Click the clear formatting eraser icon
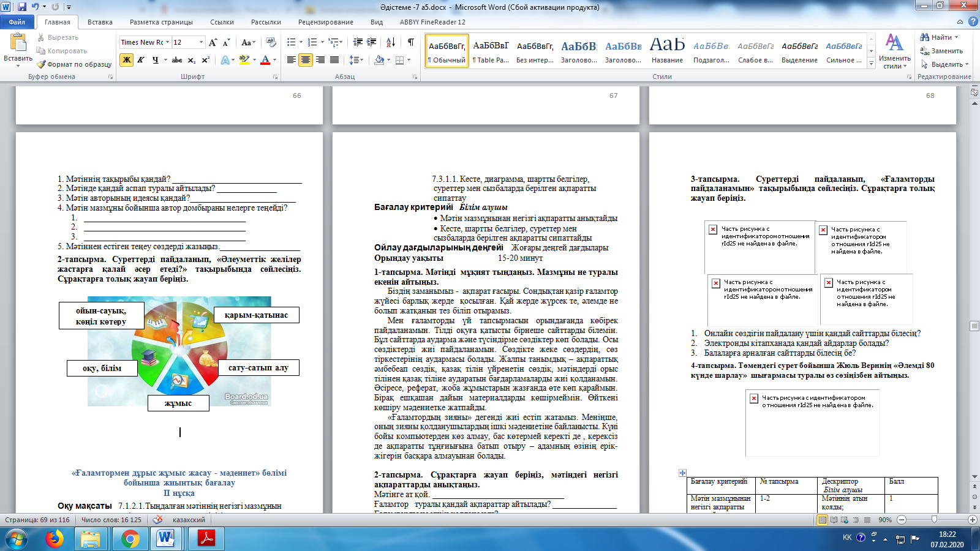Viewport: 980px width, 551px height. click(271, 42)
